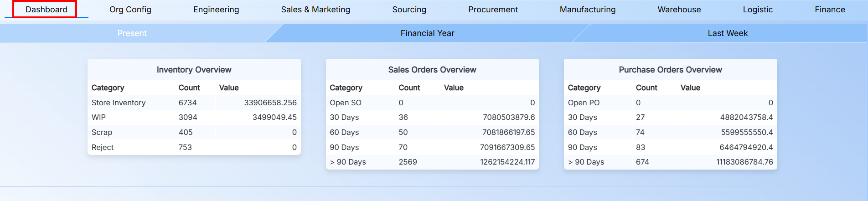Viewport: 868px width, 201px height.
Task: Go to Sales & Marketing tab
Action: 315,10
